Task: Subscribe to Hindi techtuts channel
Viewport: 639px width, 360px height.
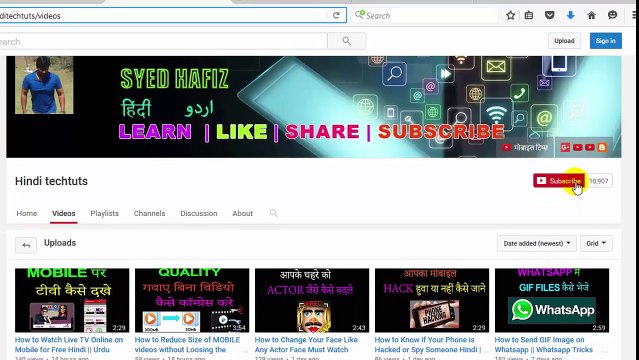Action: 559,181
